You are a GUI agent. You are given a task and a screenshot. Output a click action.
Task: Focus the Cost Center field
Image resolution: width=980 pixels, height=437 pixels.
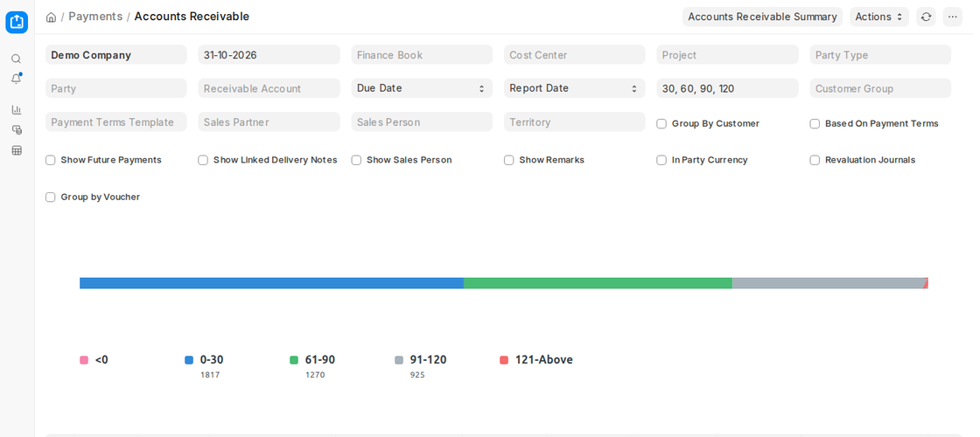click(x=574, y=54)
